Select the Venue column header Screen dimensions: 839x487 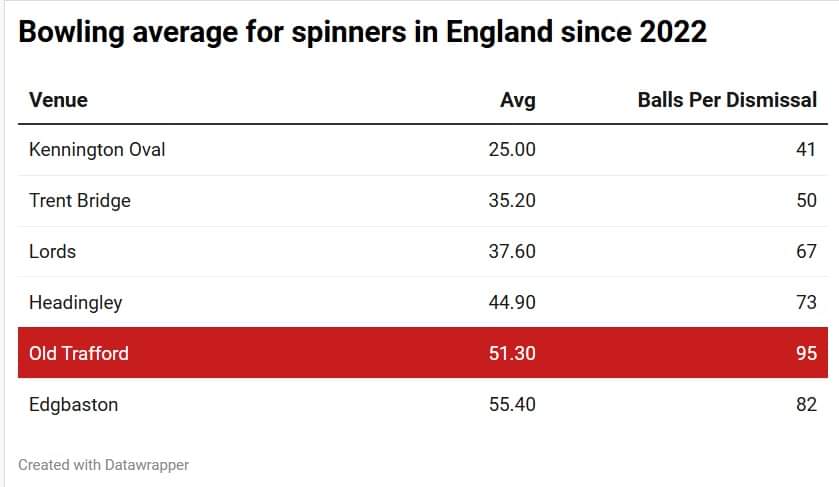pyautogui.click(x=58, y=100)
